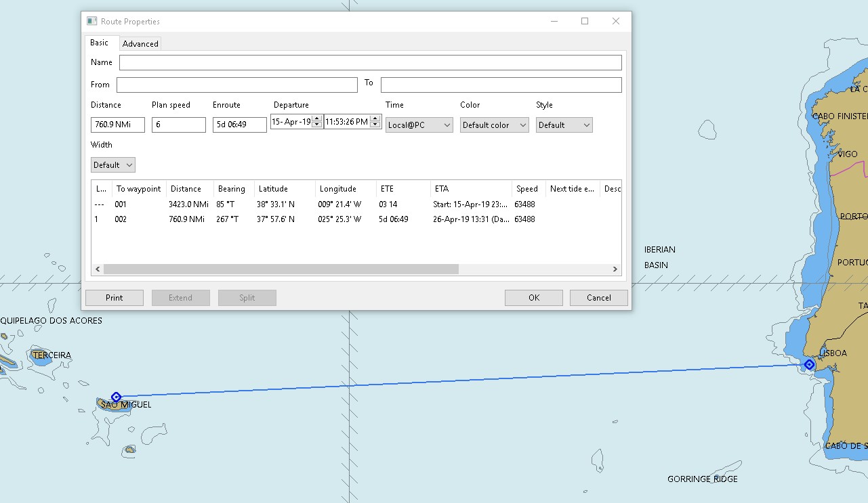Confirm route with OK button
The width and height of the screenshot is (868, 503).
tap(534, 298)
